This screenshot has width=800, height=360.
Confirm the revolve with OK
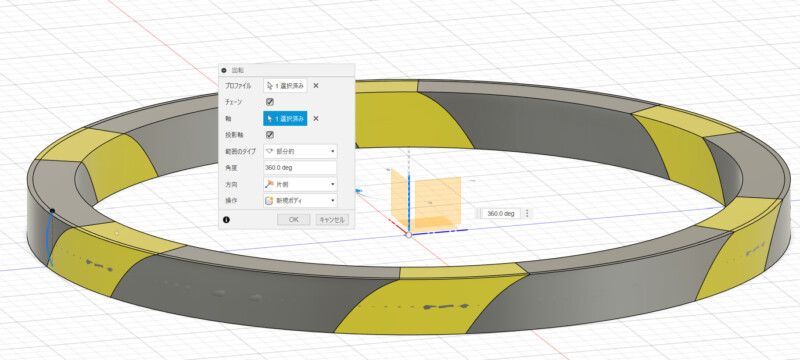293,220
